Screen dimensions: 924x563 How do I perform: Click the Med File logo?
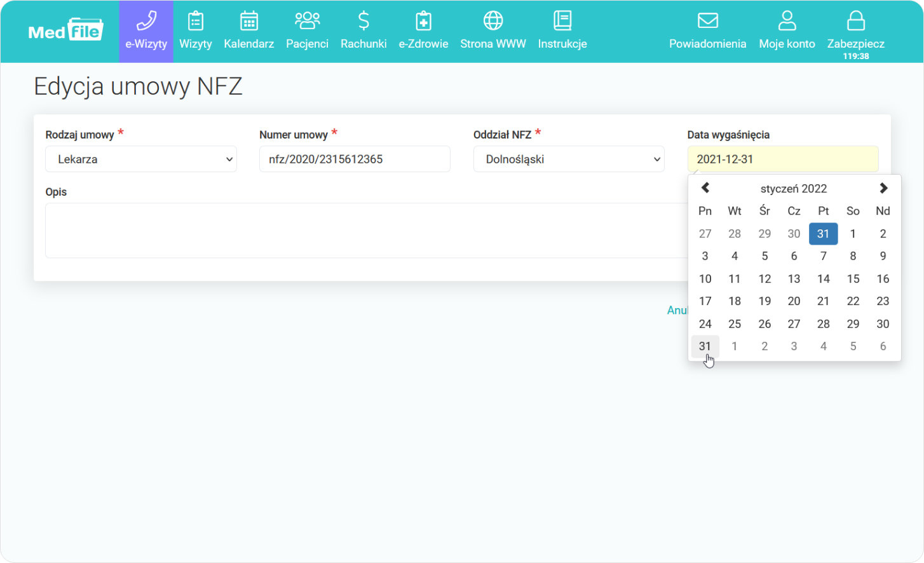coord(65,30)
